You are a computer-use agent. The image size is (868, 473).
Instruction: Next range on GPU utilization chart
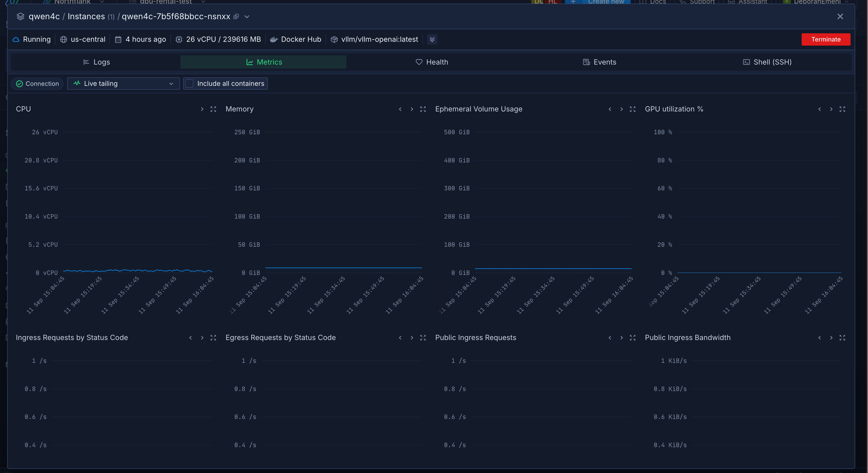(x=831, y=109)
